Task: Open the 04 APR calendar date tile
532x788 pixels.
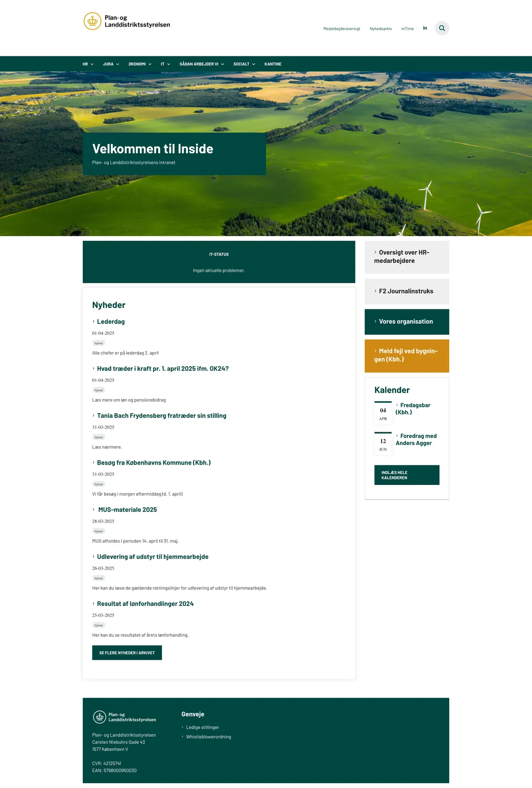Action: point(383,413)
